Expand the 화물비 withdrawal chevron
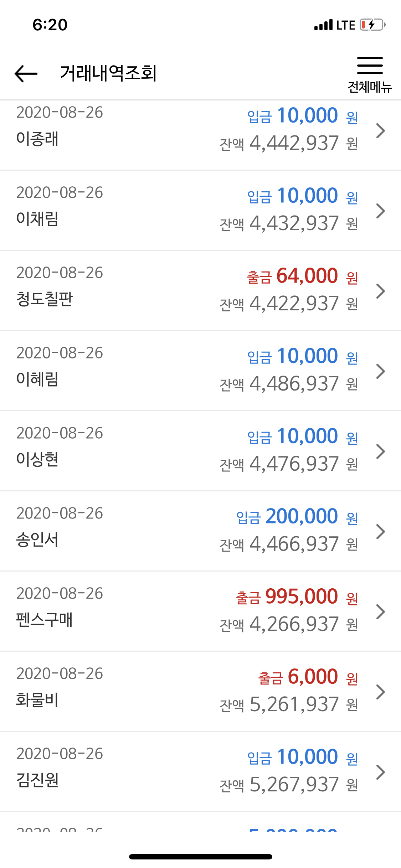The image size is (401, 868). (381, 692)
